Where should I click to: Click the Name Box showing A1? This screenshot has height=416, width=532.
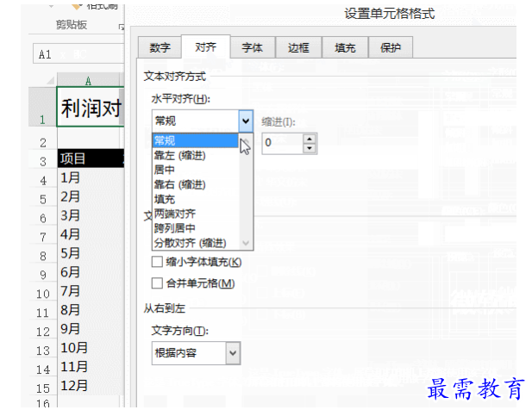click(78, 54)
